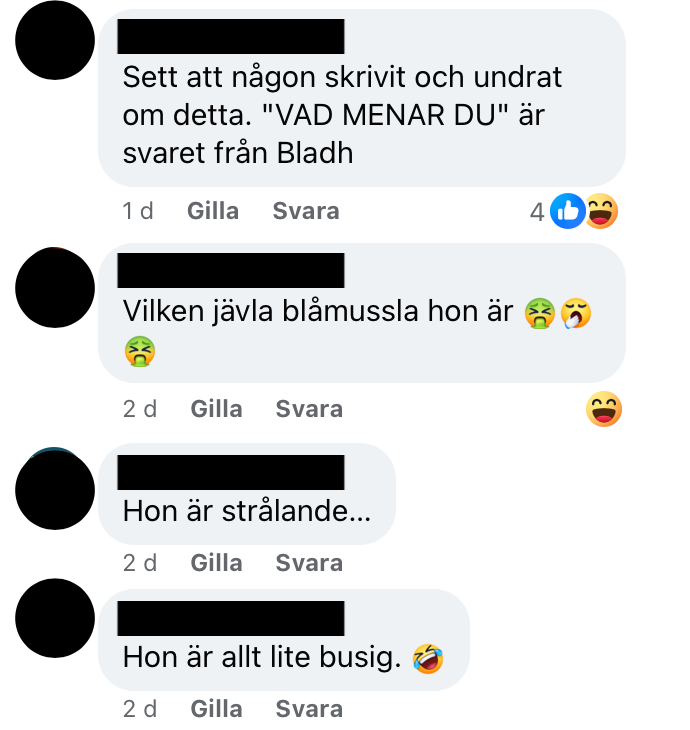Click the redacted author name on the blåmussla comment
The width and height of the screenshot is (690, 730).
[231, 270]
